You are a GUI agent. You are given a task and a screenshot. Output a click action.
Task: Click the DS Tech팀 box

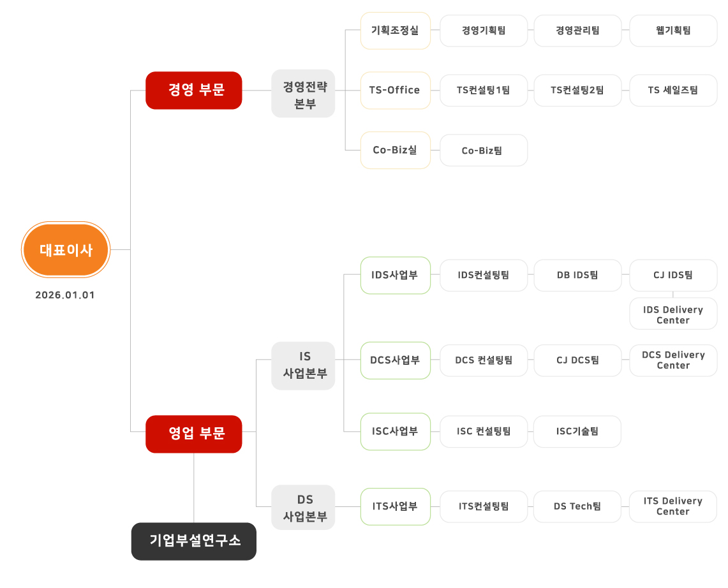(x=577, y=507)
